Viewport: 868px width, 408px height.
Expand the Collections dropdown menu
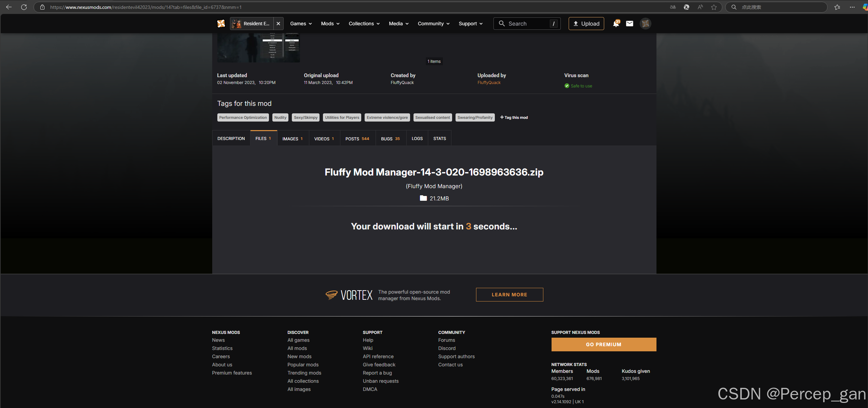point(364,24)
